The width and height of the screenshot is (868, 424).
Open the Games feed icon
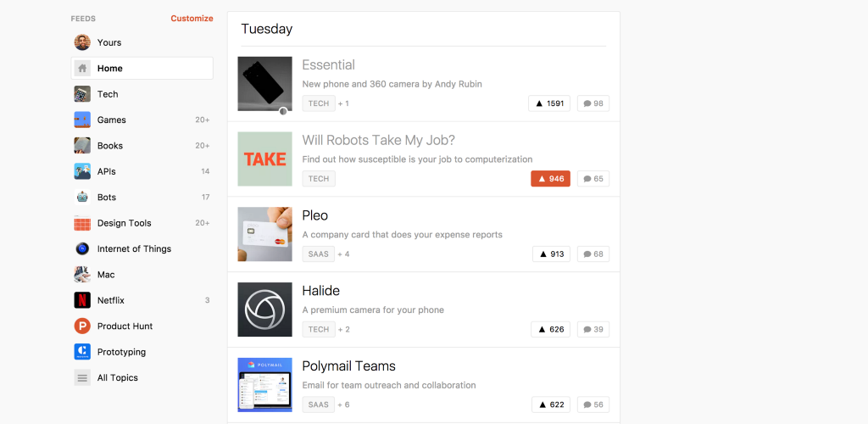click(x=82, y=120)
